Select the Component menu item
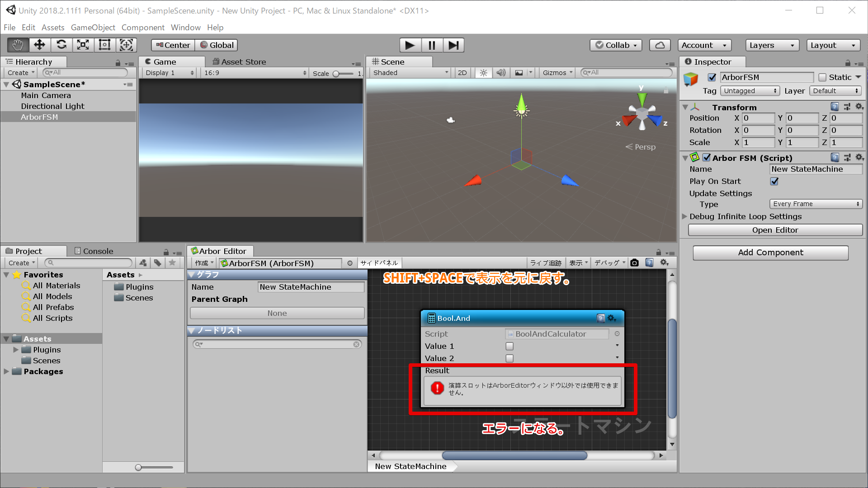868x488 pixels. coord(142,28)
